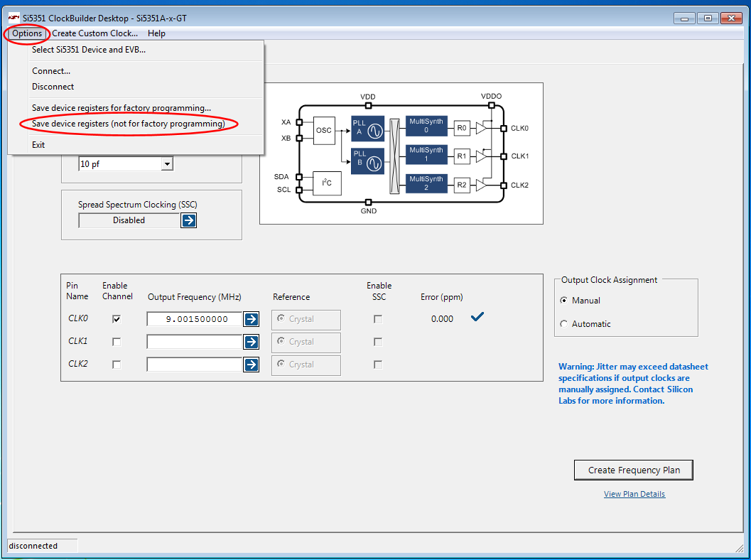Viewport: 751px width, 560px height.
Task: Click the blue arrow next to CLK2 frequency
Action: point(251,365)
